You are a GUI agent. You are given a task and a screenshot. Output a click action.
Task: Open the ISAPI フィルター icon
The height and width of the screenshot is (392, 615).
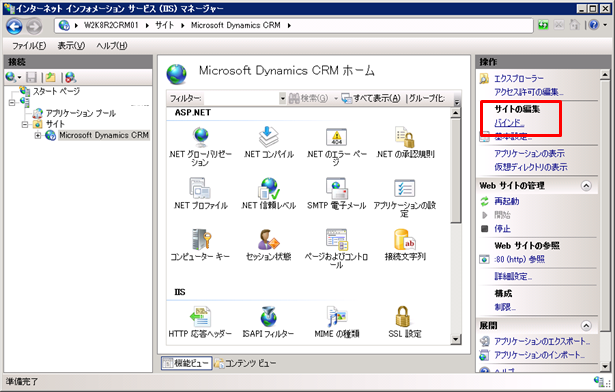[x=268, y=323]
